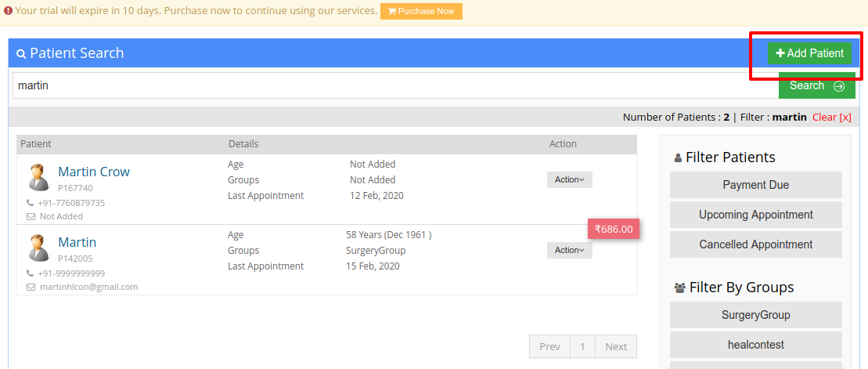The height and width of the screenshot is (369, 868).
Task: Click the Filter By Groups people icon
Action: tap(680, 288)
